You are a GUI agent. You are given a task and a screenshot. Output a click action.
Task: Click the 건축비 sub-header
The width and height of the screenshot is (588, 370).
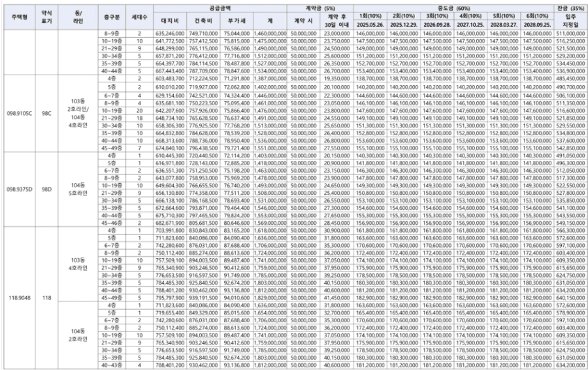coord(204,21)
